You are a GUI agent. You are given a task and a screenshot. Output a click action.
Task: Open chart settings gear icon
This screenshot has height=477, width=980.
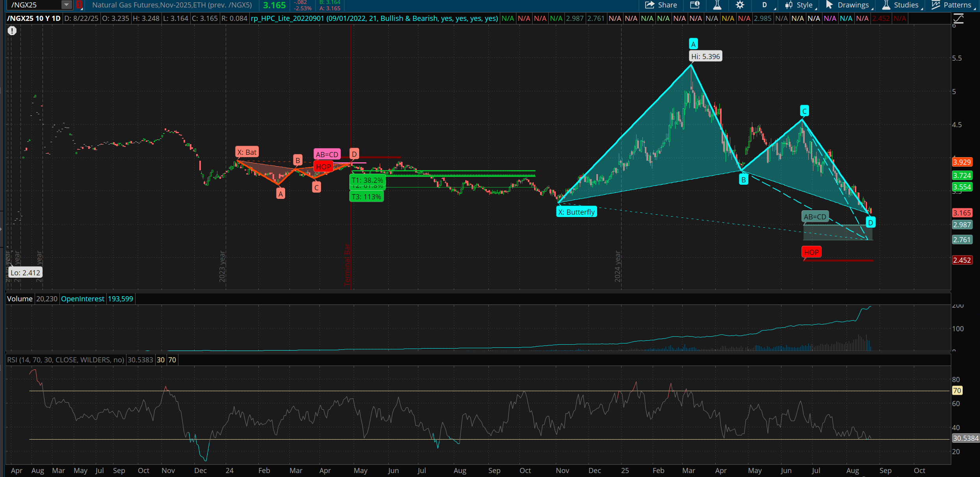pos(740,5)
